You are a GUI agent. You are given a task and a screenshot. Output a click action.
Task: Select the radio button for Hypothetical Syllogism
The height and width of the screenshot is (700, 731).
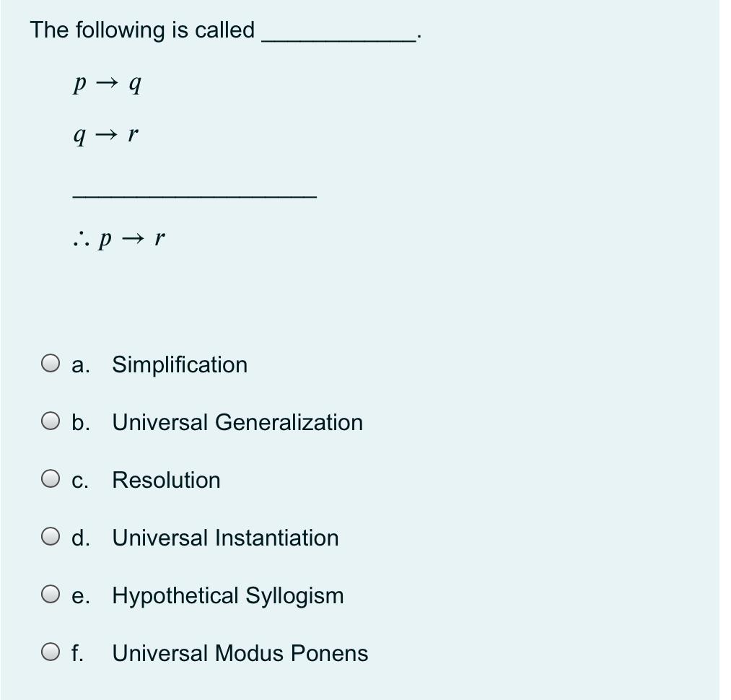tap(50, 595)
